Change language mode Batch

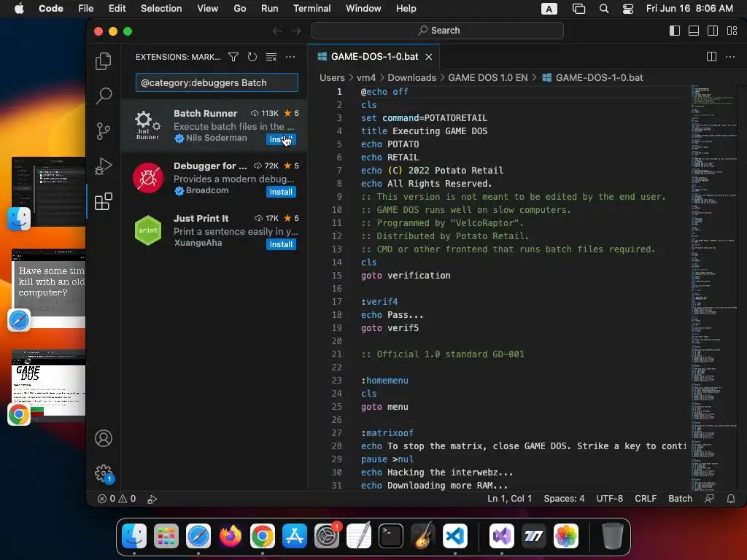coord(680,499)
